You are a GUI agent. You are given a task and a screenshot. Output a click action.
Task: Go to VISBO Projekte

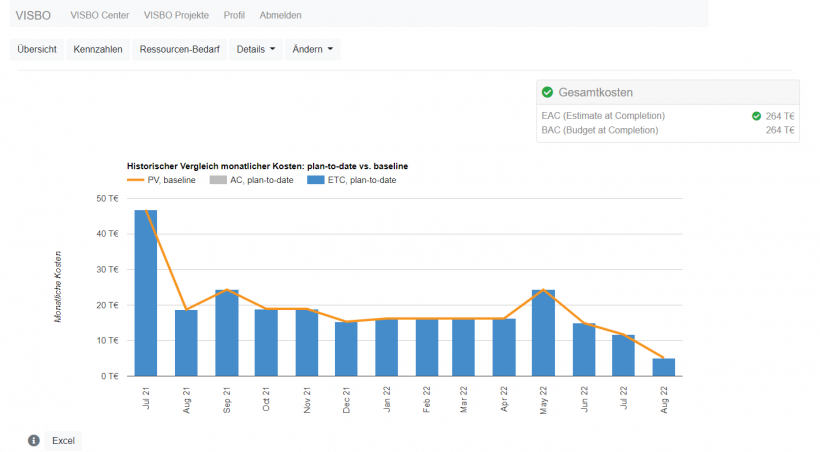(178, 15)
